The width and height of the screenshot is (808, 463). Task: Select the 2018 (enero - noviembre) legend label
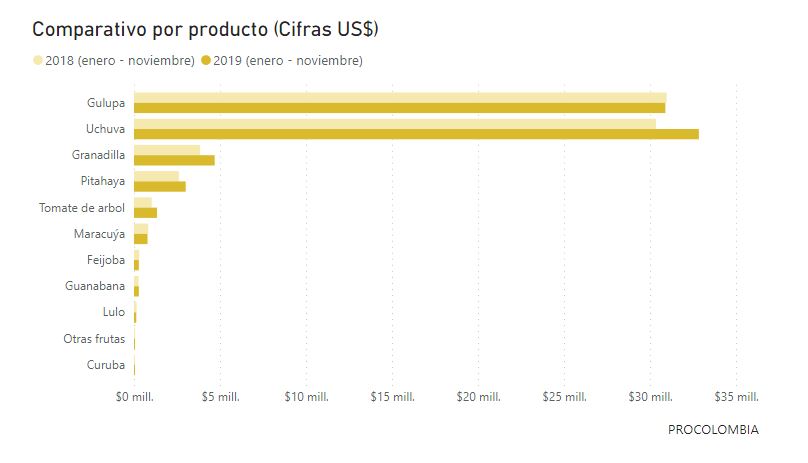click(120, 61)
